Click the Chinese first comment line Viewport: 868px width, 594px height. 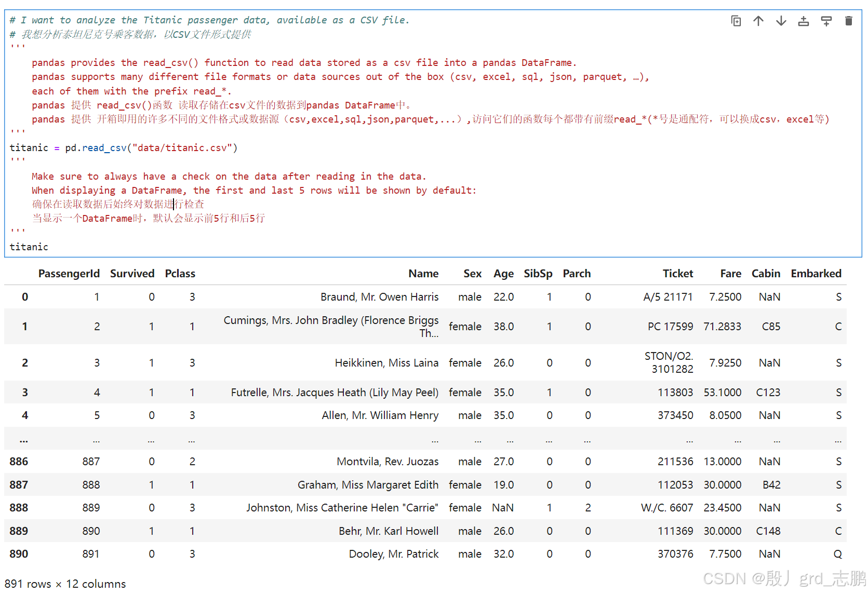click(130, 34)
